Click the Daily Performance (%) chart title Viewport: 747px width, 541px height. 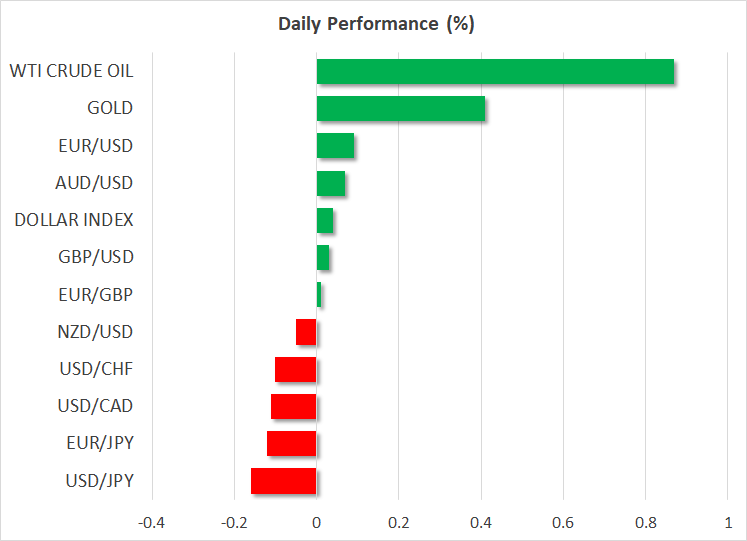click(375, 24)
